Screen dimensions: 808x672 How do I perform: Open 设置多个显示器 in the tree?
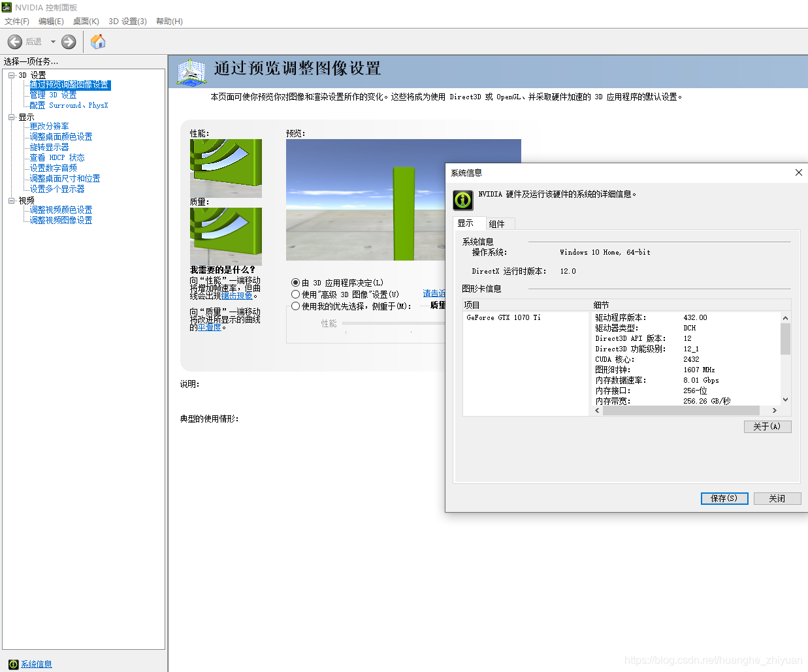tap(57, 189)
